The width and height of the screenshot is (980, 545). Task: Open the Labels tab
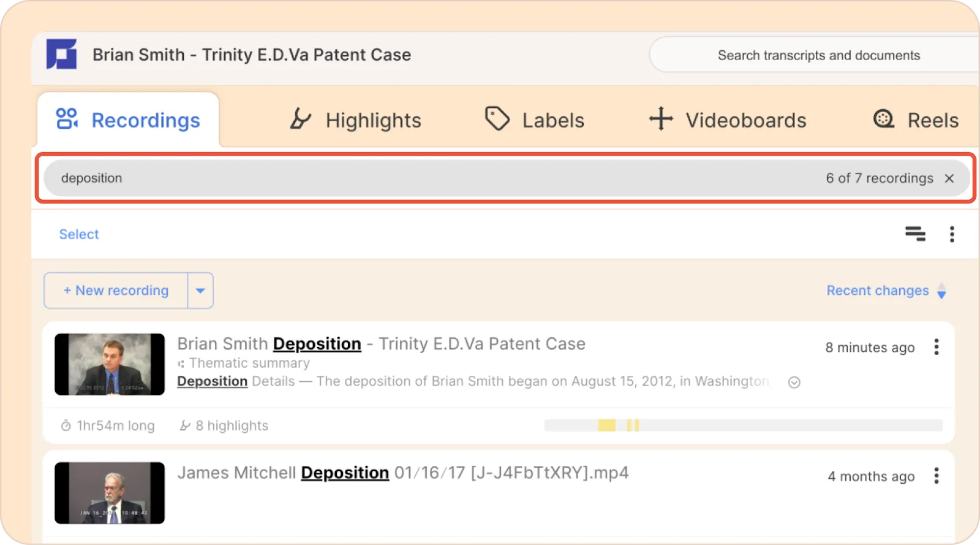535,120
